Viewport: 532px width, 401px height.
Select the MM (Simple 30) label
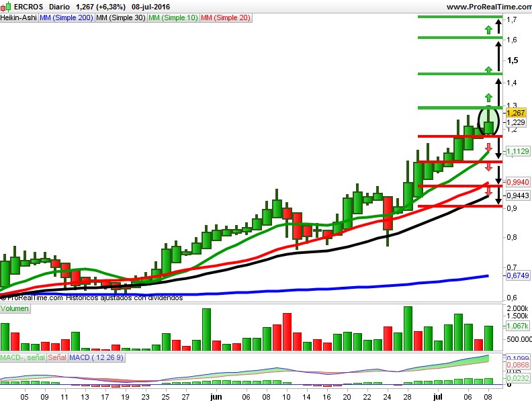coord(120,17)
